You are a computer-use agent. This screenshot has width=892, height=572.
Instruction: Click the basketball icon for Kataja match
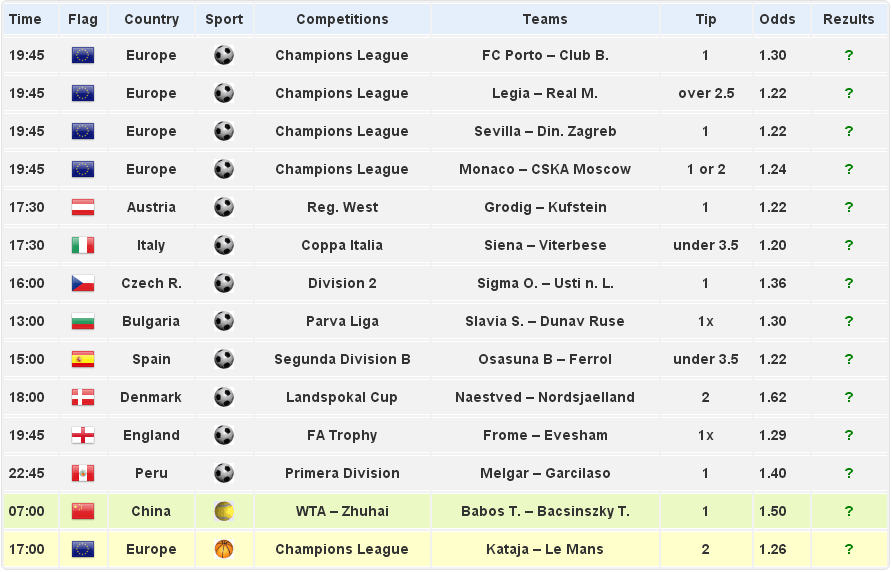pyautogui.click(x=224, y=550)
